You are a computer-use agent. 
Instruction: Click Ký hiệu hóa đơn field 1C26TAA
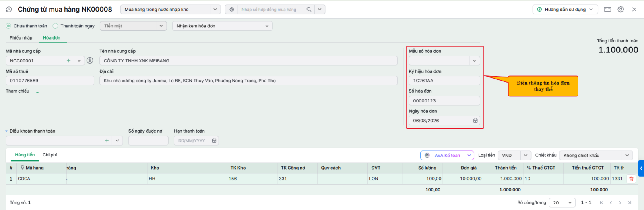(444, 81)
